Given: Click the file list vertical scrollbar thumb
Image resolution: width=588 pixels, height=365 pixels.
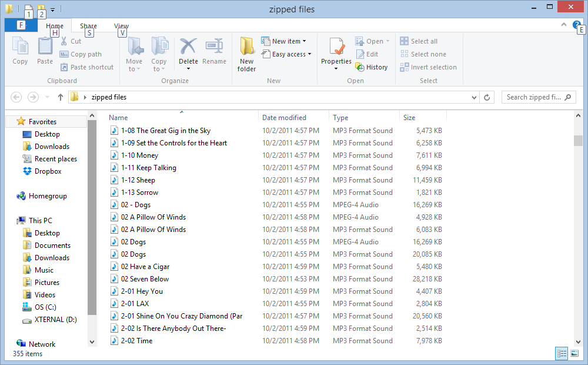Looking at the screenshot, I should pyautogui.click(x=578, y=141).
